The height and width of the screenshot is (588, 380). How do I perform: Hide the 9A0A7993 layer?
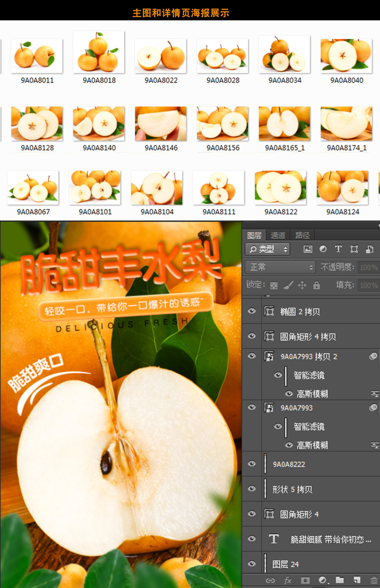252,407
